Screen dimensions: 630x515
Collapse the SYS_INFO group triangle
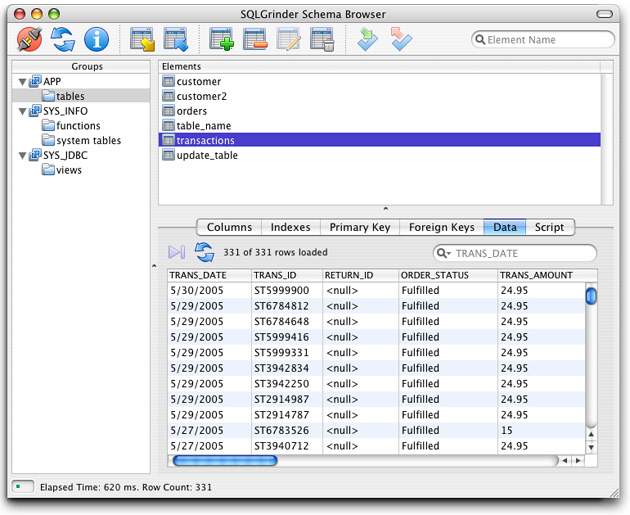[22, 111]
